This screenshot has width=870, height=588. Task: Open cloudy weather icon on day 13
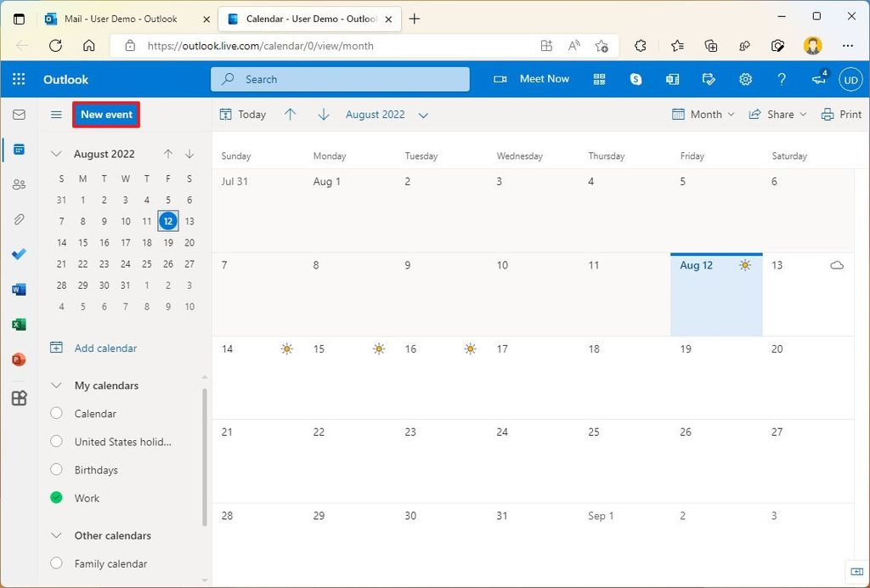837,265
